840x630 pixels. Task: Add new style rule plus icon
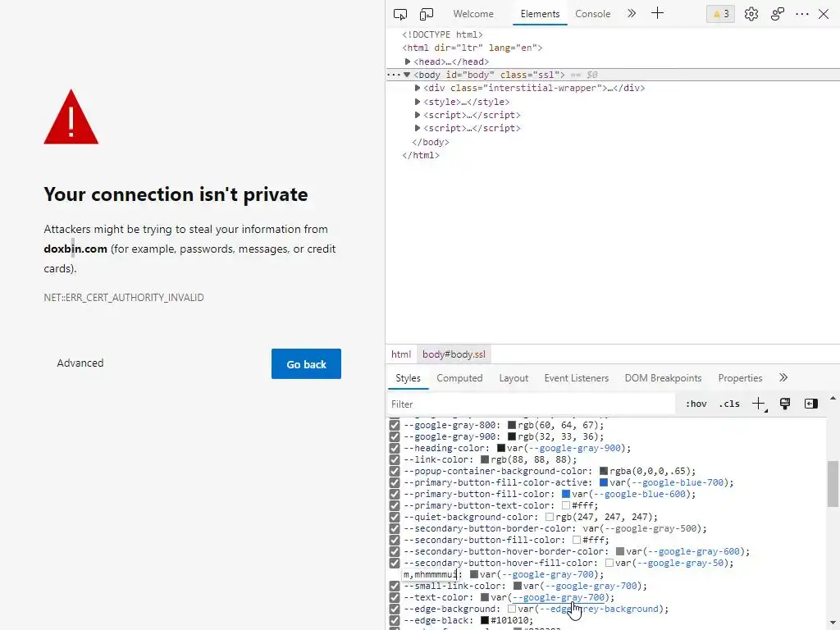pyautogui.click(x=759, y=404)
